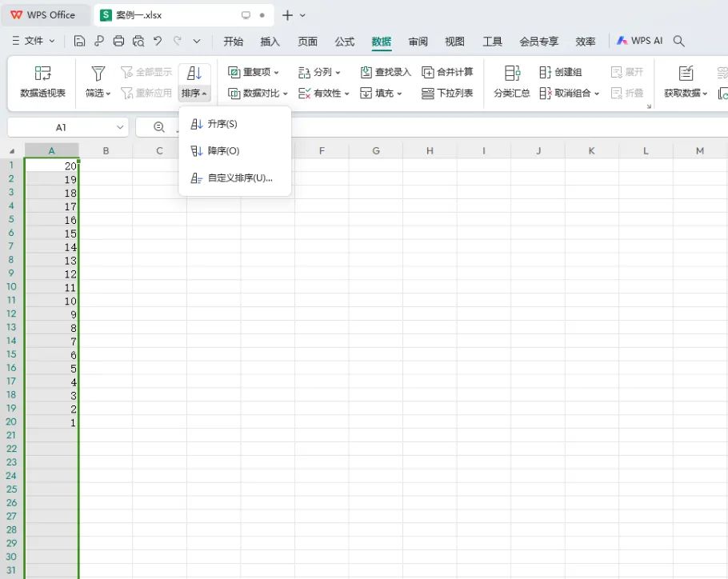The width and height of the screenshot is (728, 579).
Task: Select row header 10
Action: pyautogui.click(x=12, y=287)
